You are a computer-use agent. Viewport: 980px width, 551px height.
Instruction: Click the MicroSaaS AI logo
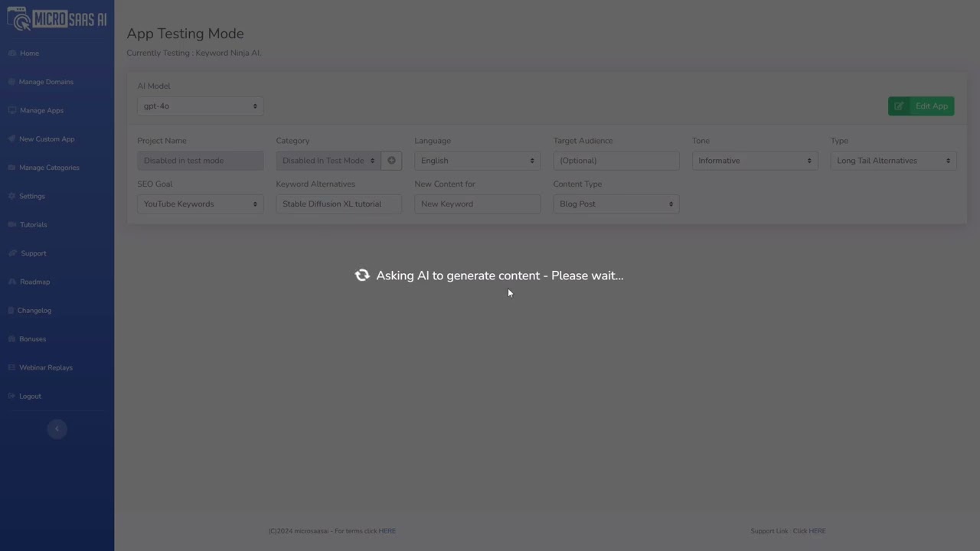[57, 19]
